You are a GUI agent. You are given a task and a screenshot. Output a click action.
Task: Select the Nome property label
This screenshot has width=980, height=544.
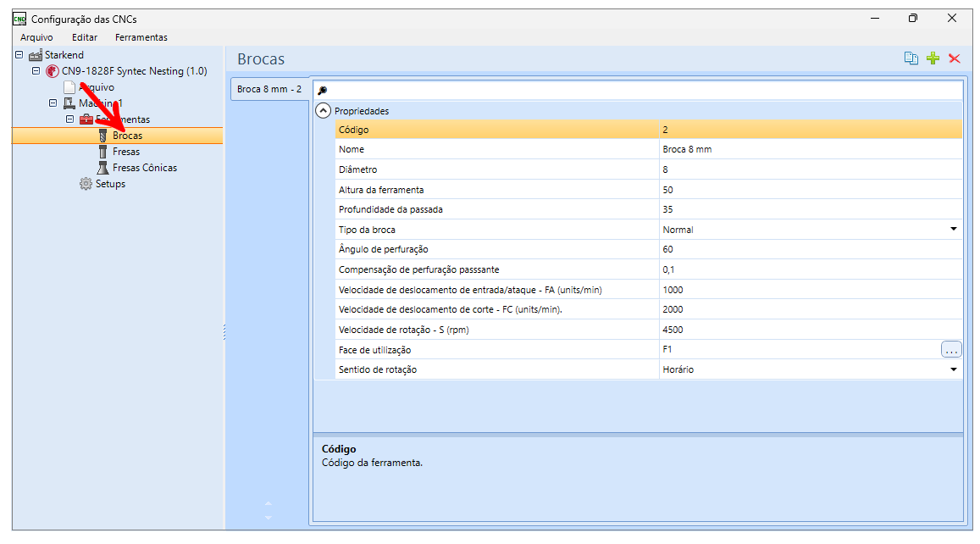pyautogui.click(x=352, y=149)
